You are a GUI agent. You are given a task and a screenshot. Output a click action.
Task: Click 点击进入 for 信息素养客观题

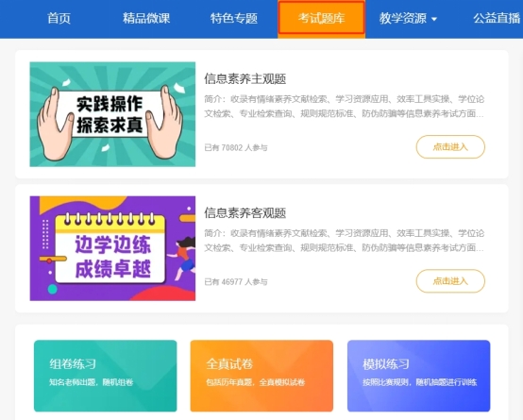pyautogui.click(x=450, y=281)
